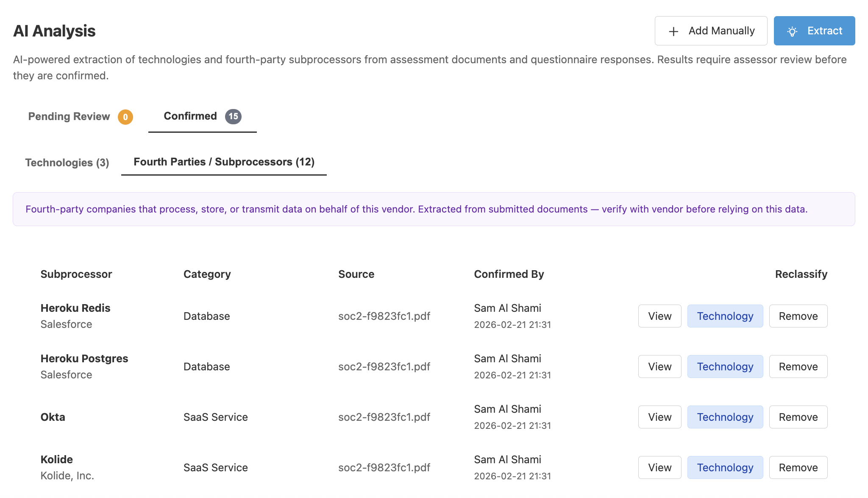Remove the Heroku Redis entry

click(x=798, y=316)
